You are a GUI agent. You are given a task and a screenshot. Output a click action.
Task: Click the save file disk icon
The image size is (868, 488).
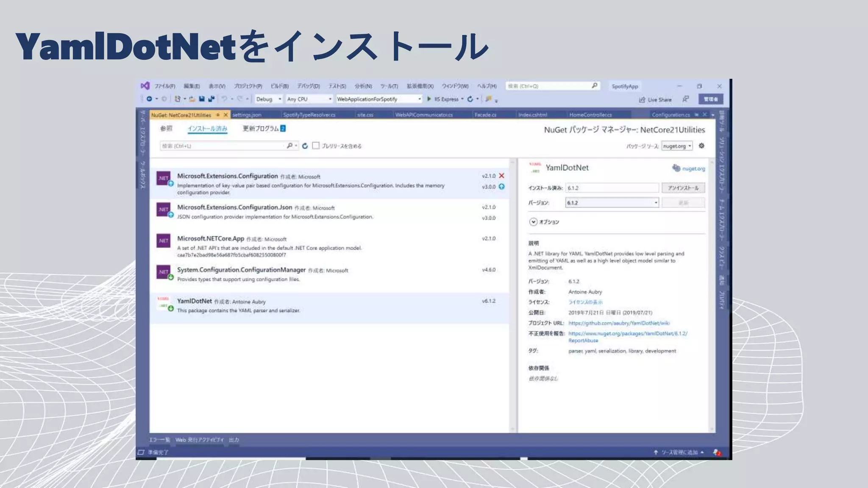[x=202, y=99]
